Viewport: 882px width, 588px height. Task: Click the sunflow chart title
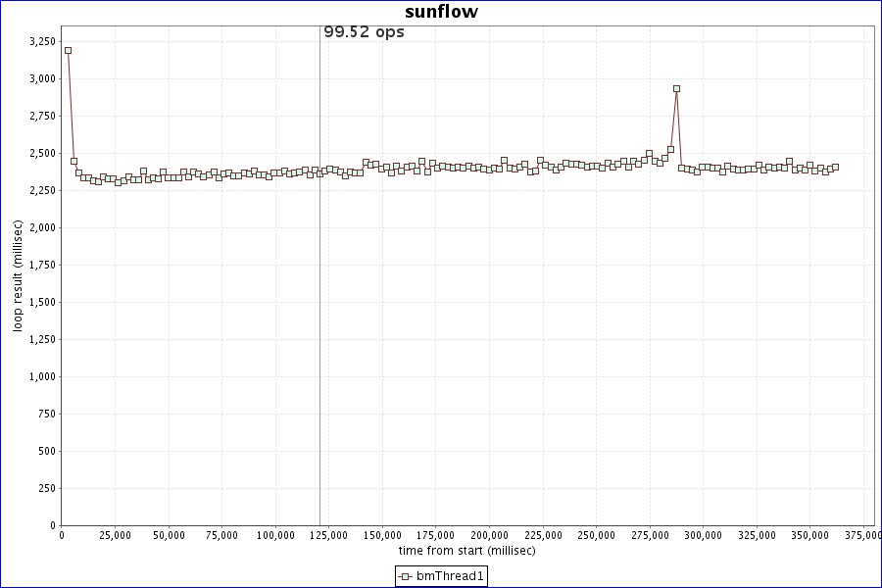click(441, 12)
